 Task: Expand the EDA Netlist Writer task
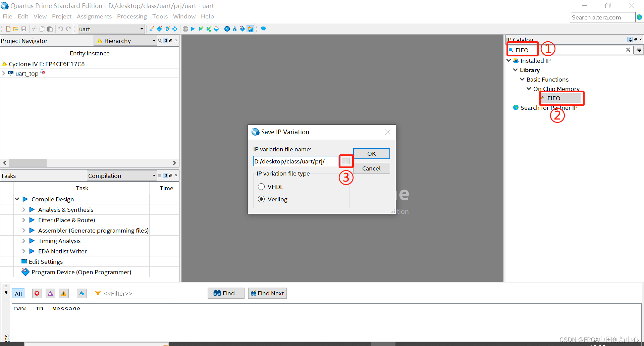pos(23,251)
